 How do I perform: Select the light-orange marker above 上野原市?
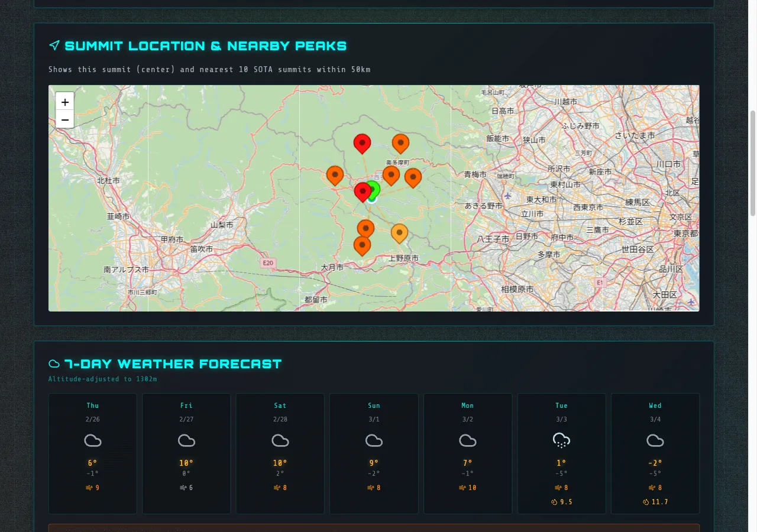[399, 232]
